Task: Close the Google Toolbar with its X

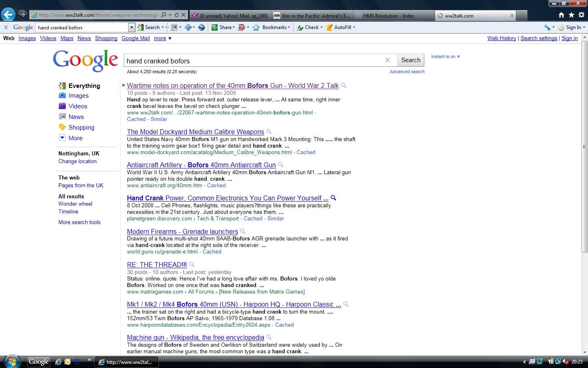Action: pos(6,27)
